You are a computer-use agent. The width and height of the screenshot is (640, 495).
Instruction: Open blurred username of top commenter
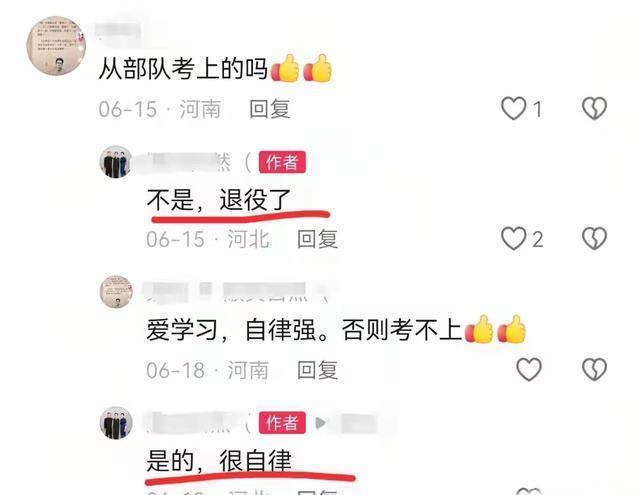pyautogui.click(x=118, y=32)
